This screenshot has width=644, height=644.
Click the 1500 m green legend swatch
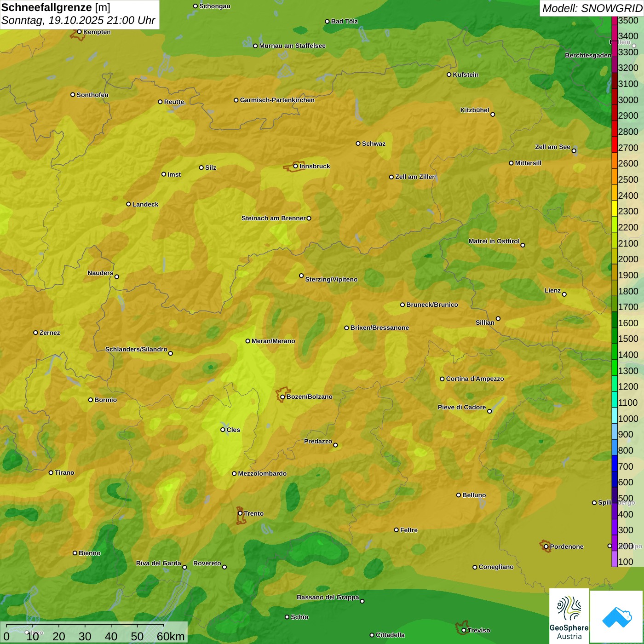pos(615,335)
